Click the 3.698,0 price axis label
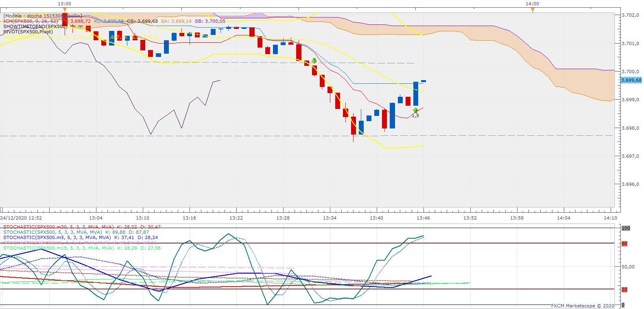The height and width of the screenshot is (309, 644). pyautogui.click(x=631, y=128)
